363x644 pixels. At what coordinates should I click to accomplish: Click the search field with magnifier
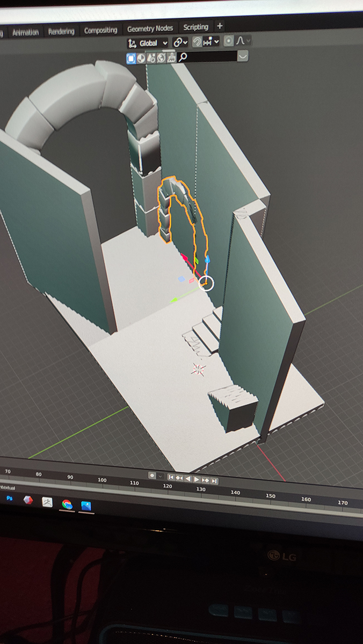(x=207, y=57)
